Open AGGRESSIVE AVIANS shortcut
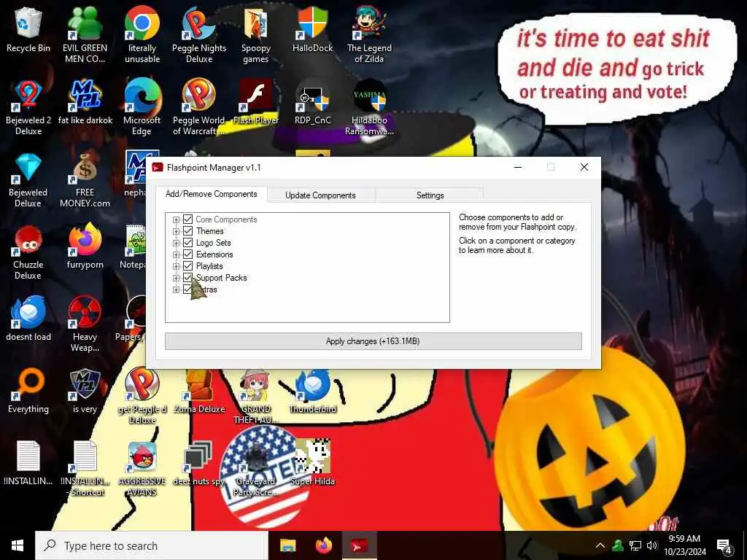 coord(142,469)
